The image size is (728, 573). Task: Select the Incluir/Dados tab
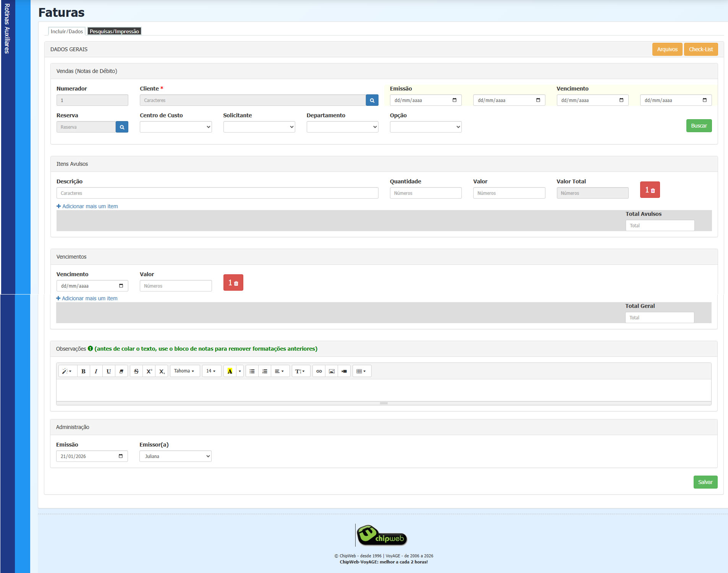pyautogui.click(x=67, y=31)
